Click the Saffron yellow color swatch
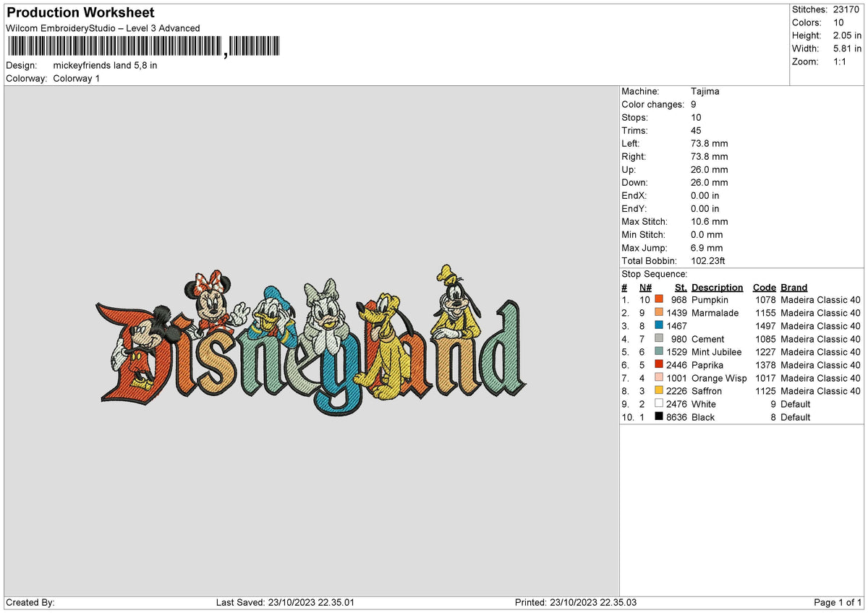Screen dimensions: 868x613 tap(659, 390)
